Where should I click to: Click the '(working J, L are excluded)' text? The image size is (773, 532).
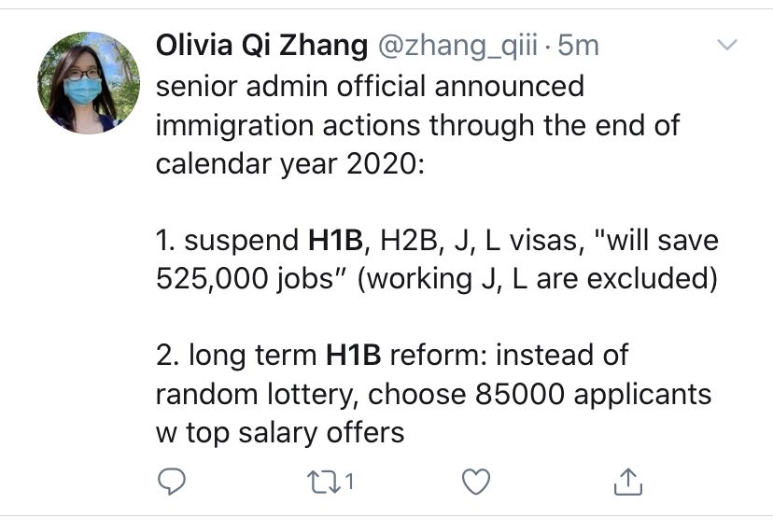pos(538,280)
